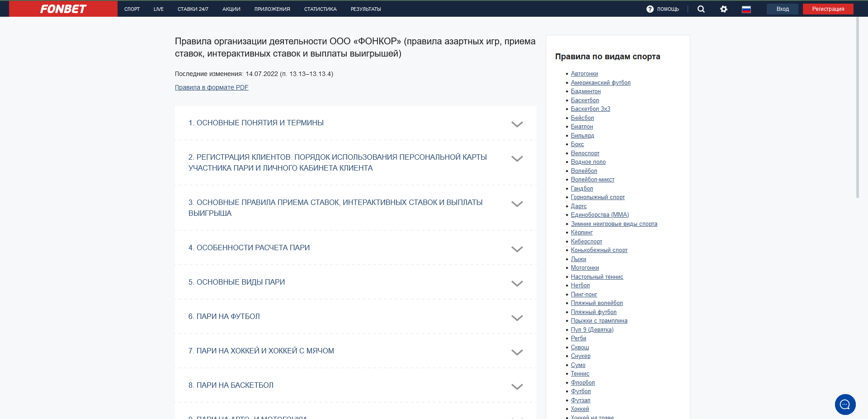The height and width of the screenshot is (419, 868).
Task: Open the Пинг-понг rules link
Action: (584, 294)
